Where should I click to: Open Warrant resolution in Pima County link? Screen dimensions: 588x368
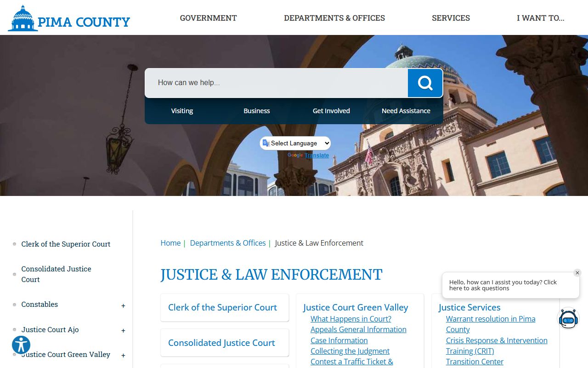(x=491, y=324)
